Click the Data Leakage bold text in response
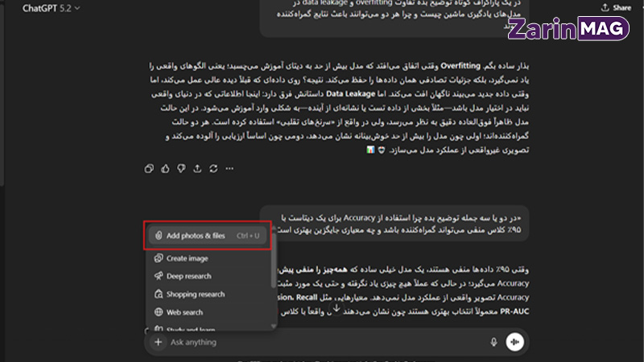This screenshot has height=362, width=644. (x=350, y=94)
